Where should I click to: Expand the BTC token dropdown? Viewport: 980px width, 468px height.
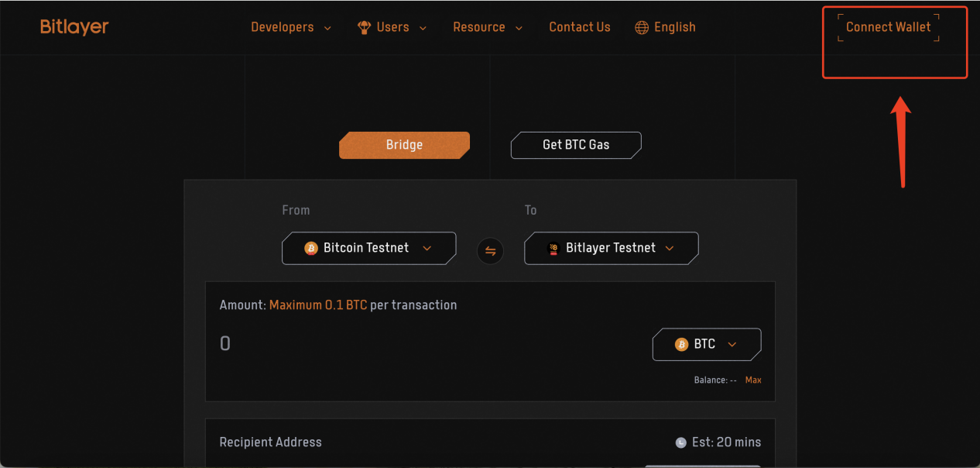(707, 345)
